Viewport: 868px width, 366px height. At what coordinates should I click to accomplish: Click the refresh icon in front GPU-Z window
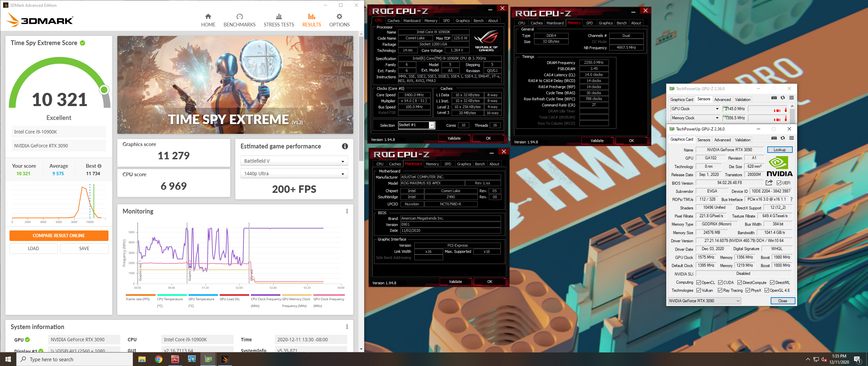(x=783, y=138)
